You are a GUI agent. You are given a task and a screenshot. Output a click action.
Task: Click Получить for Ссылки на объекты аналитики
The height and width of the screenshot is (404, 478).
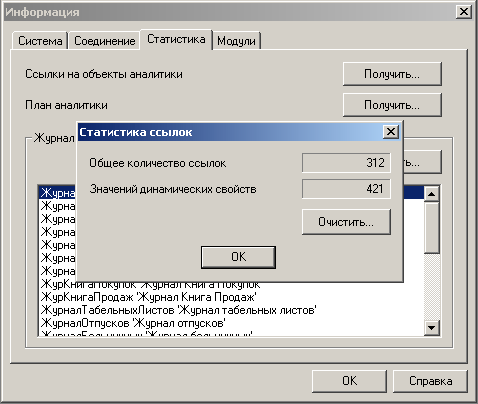(392, 74)
